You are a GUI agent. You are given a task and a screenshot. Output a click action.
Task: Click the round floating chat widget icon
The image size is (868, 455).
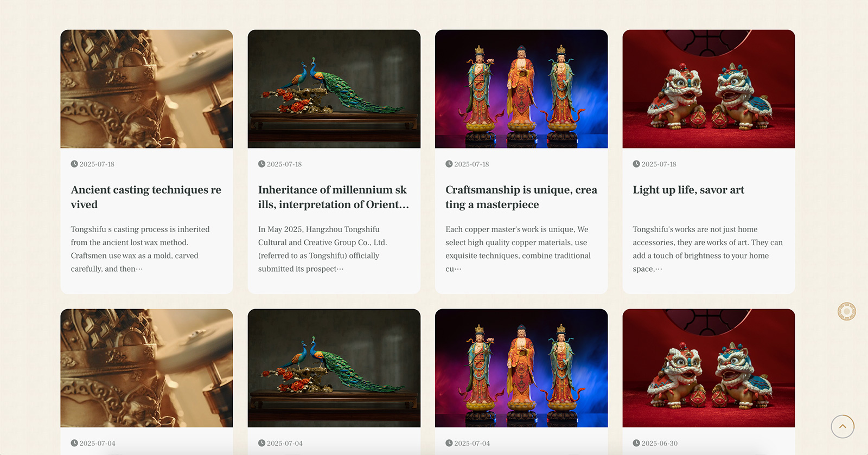point(846,311)
